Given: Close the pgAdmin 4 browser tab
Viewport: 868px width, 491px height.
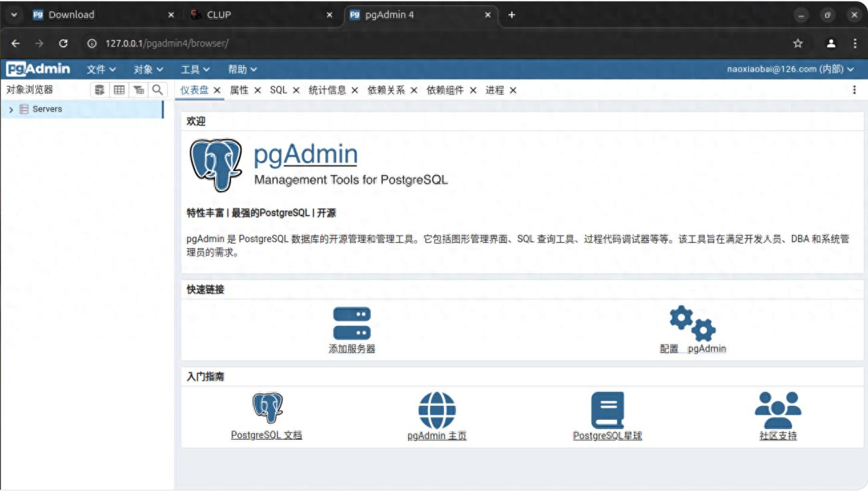Looking at the screenshot, I should coord(488,15).
